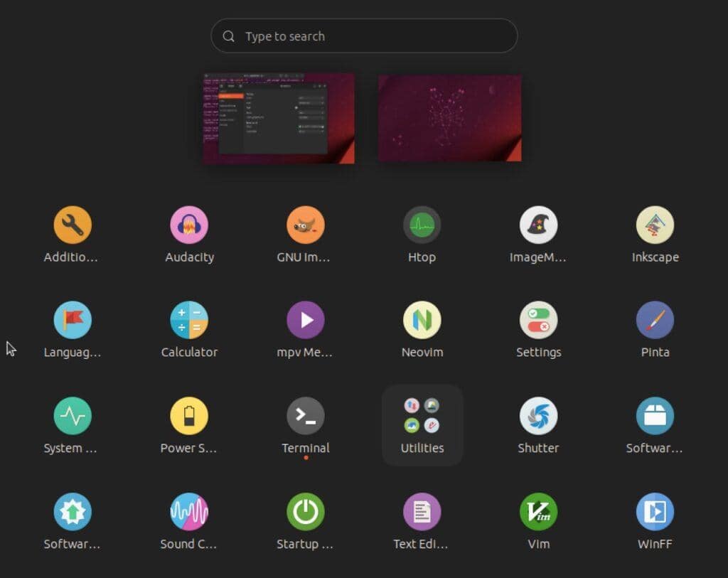Screen dimensions: 728x578
Task: Launch Audacity from the app grid
Action: [189, 225]
